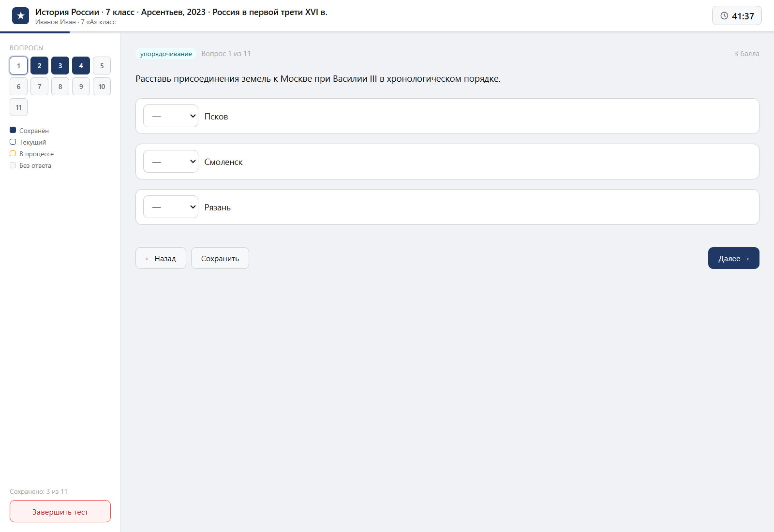Switch to question 8
The height and width of the screenshot is (532, 774).
pyautogui.click(x=60, y=87)
